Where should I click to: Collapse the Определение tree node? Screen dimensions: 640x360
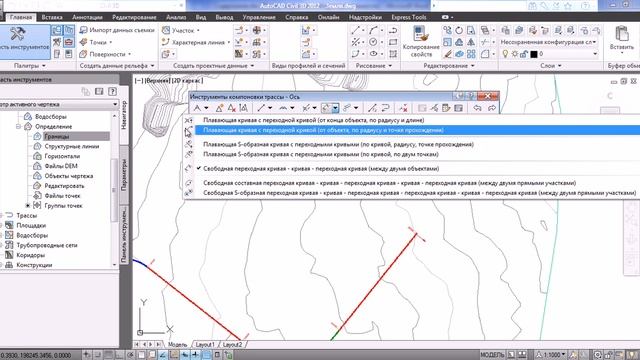click(x=19, y=127)
